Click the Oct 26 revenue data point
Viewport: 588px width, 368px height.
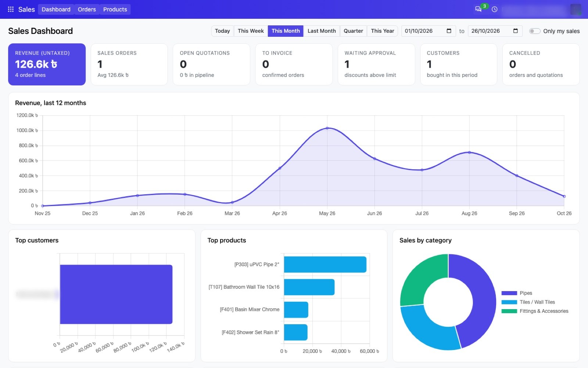(564, 196)
